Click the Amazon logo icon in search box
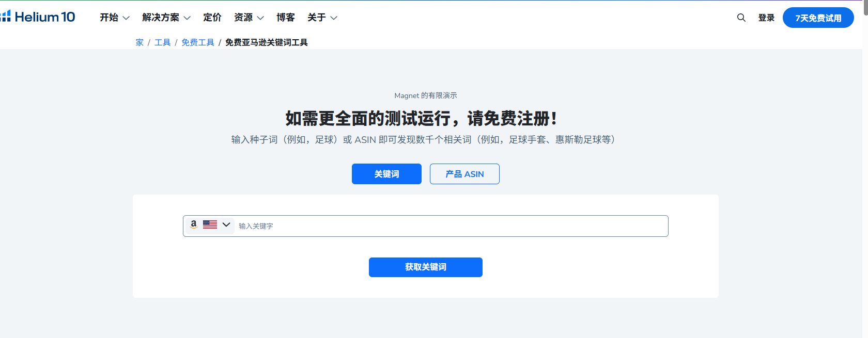 [x=194, y=224]
